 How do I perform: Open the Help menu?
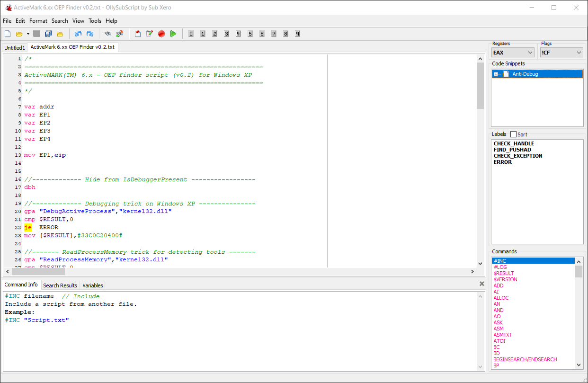(112, 21)
